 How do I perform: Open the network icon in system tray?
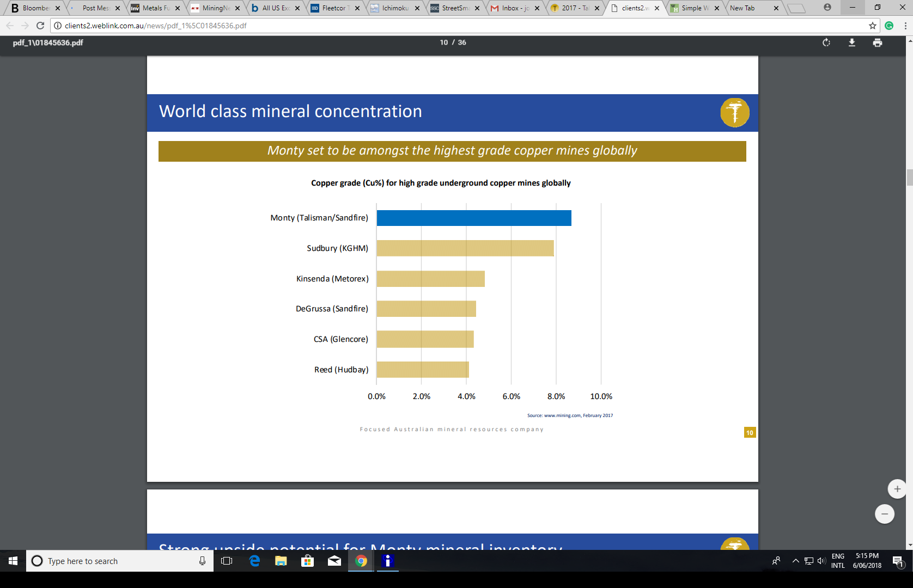[809, 561]
